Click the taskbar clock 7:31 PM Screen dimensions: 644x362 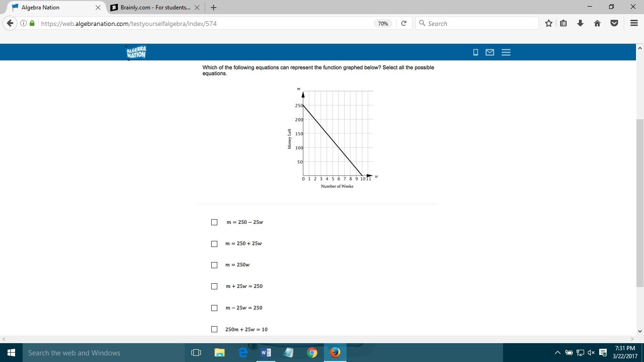[625, 348]
